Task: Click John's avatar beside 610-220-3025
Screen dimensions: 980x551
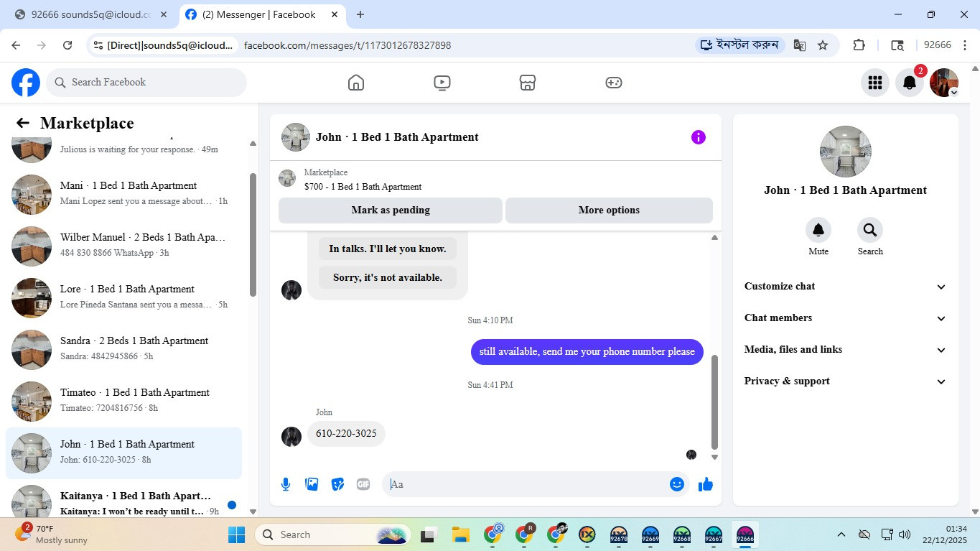Action: [x=291, y=437]
